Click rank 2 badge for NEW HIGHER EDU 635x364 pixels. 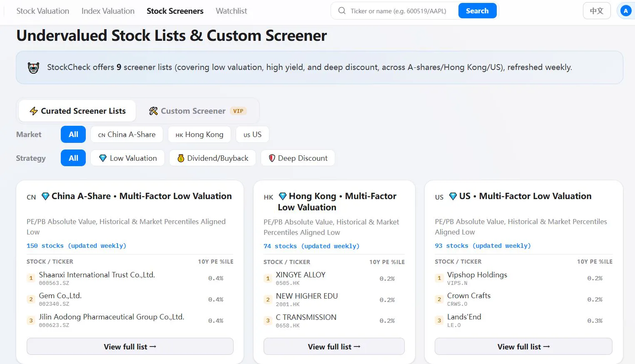click(268, 300)
